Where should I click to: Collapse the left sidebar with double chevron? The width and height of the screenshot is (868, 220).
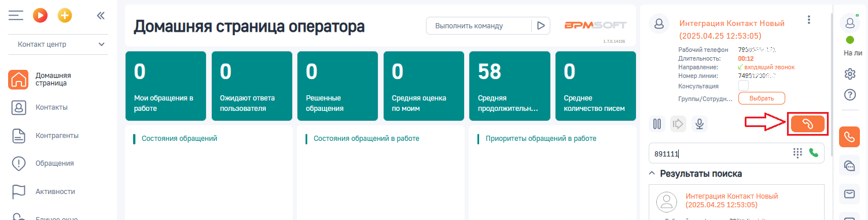pos(101,16)
